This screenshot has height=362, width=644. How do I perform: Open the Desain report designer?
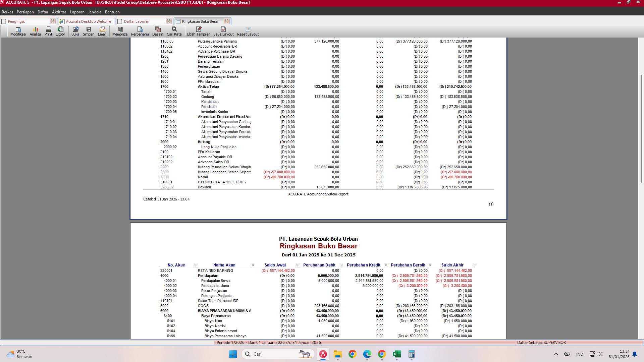pos(158,31)
